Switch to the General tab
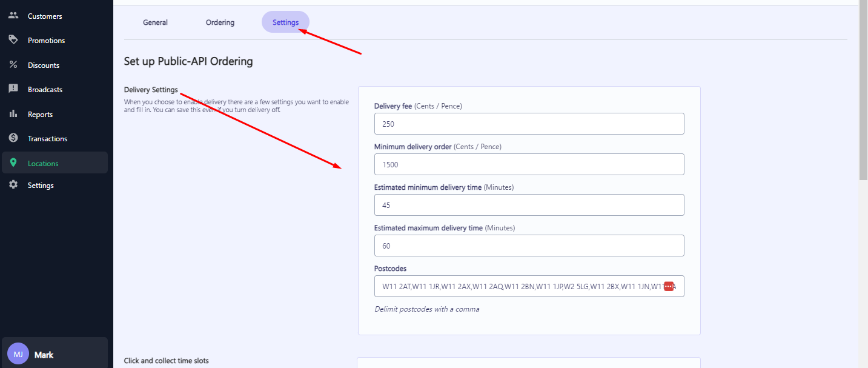The height and width of the screenshot is (368, 868). [x=155, y=22]
